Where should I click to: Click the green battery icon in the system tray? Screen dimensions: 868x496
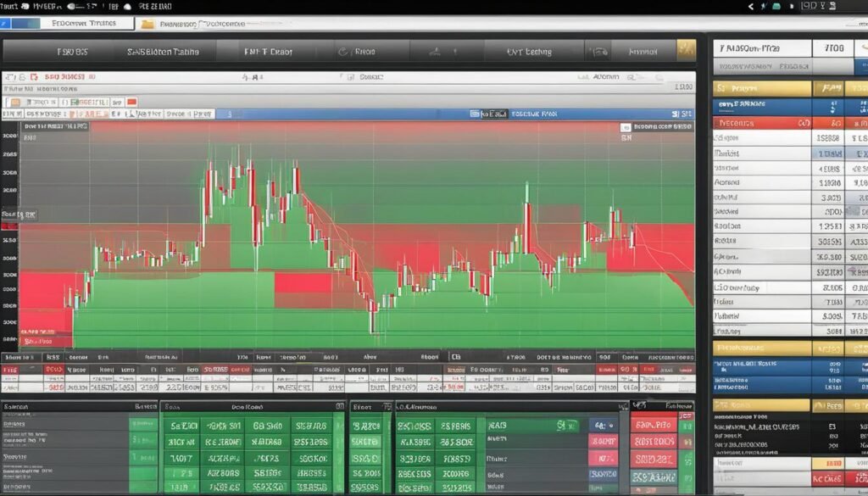776,6
